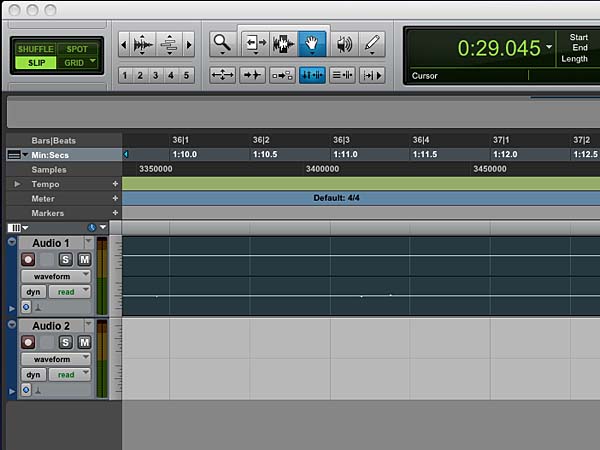Enable Shuffle edit mode
Screen dimensions: 600x450
tap(35, 49)
